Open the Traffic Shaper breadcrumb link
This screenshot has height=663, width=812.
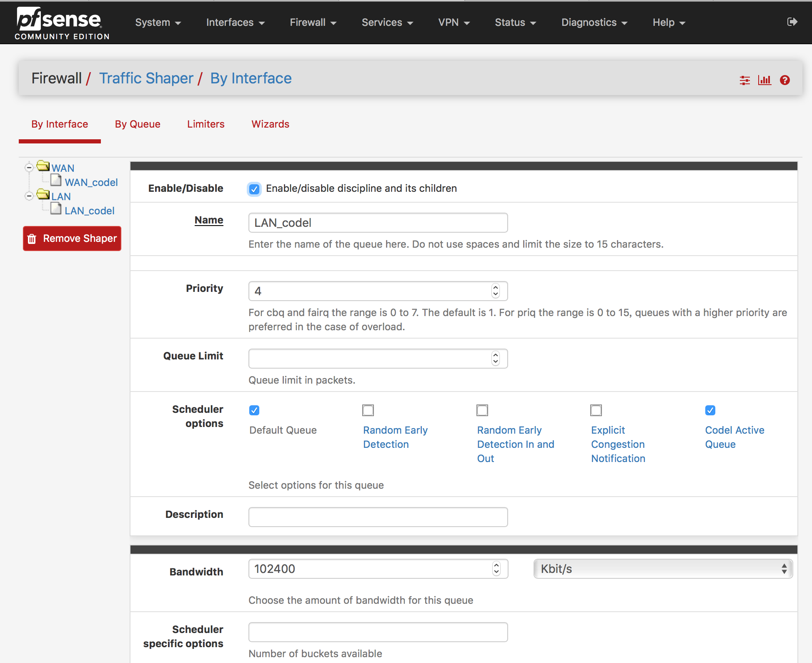[146, 78]
